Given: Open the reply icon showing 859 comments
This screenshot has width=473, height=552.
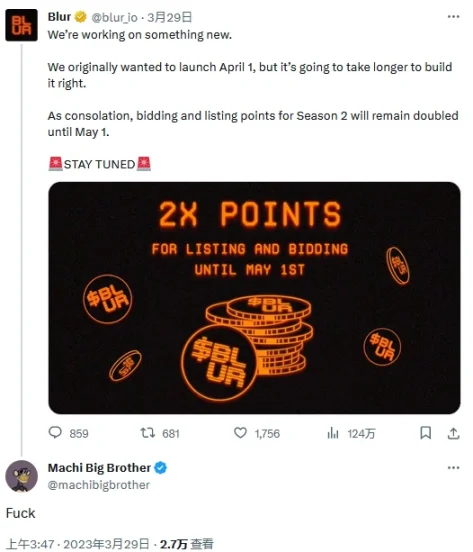Looking at the screenshot, I should tap(55, 433).
